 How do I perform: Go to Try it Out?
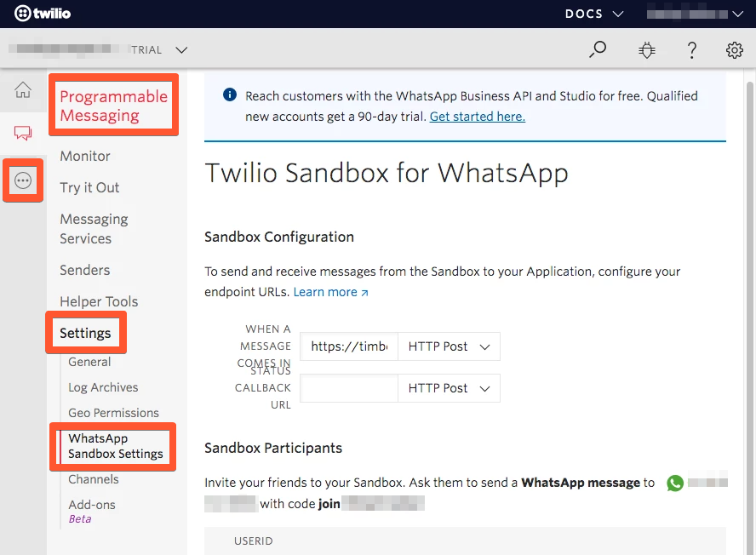click(89, 187)
